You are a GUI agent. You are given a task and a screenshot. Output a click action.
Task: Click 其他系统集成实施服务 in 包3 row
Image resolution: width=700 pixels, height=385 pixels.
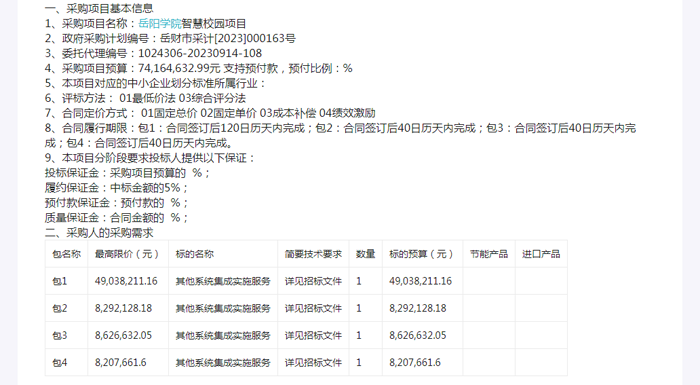point(223,335)
